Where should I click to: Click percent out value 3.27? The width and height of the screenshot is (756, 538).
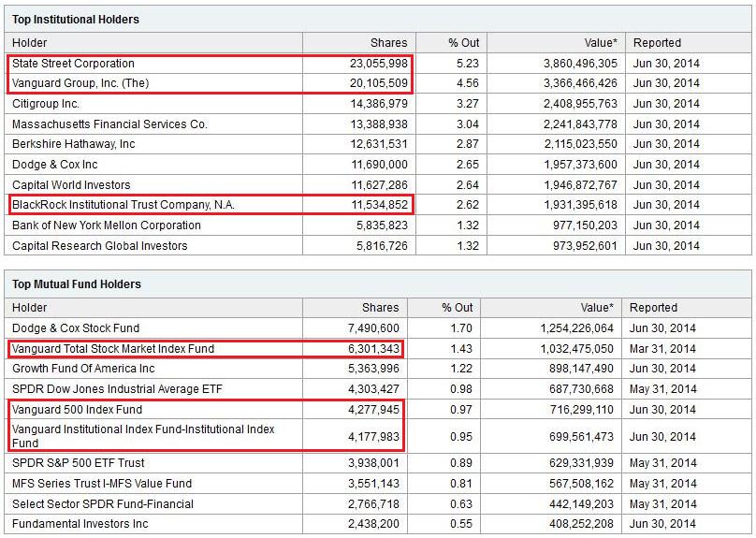(468, 104)
